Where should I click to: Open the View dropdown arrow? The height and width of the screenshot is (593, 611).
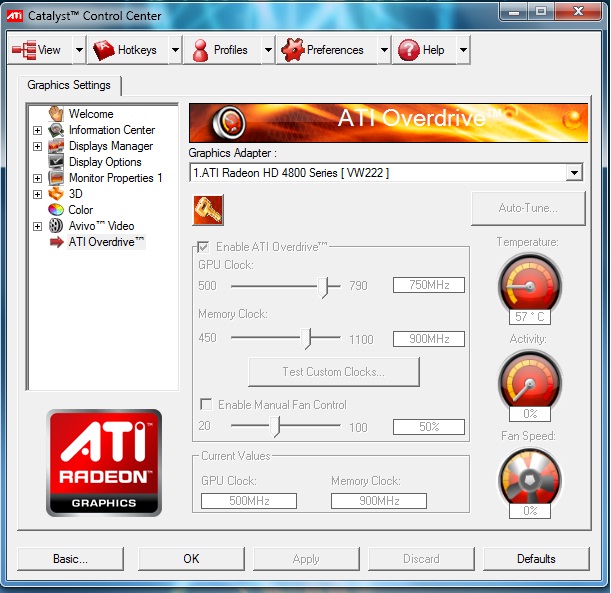tap(79, 50)
